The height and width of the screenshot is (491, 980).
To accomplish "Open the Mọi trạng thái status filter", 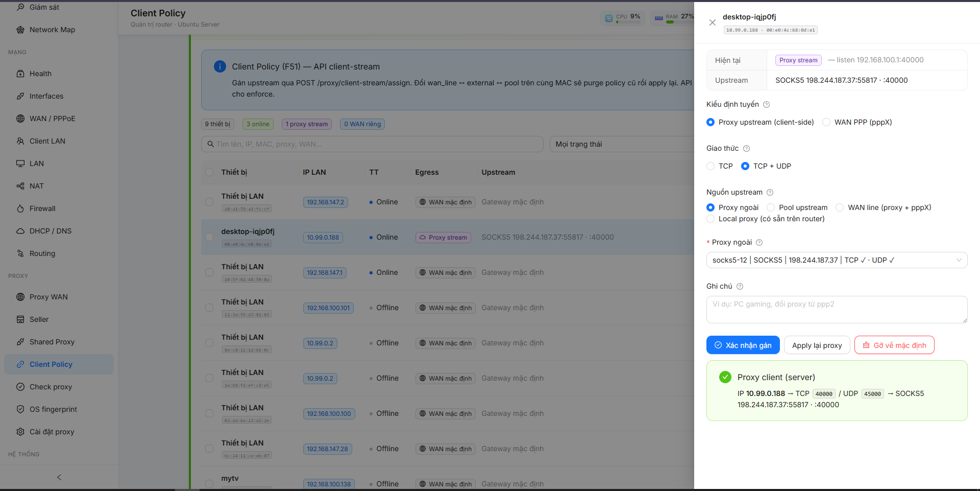I will coord(622,144).
